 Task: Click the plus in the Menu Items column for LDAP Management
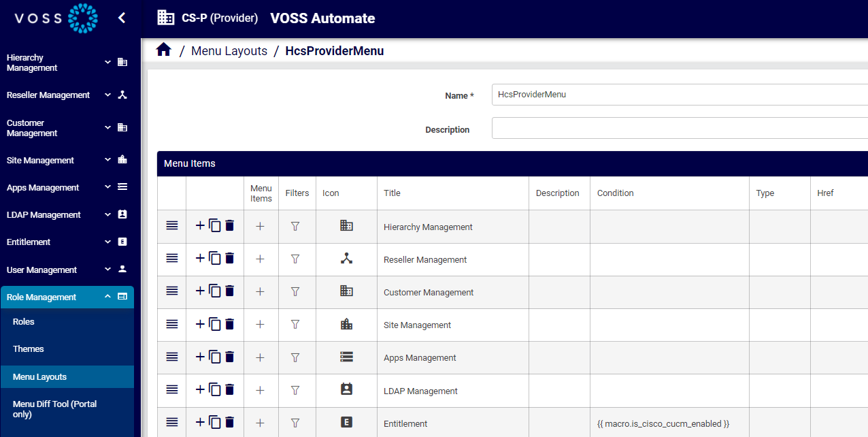click(x=261, y=390)
